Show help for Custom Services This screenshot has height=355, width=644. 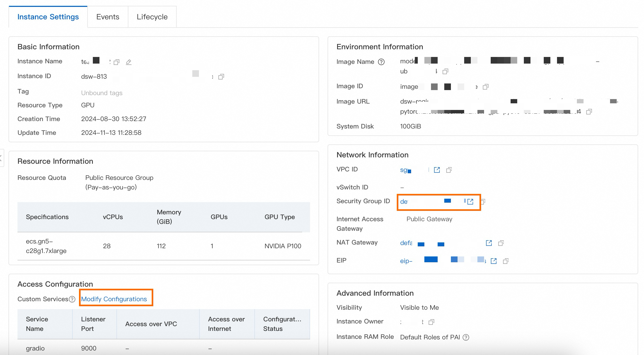72,299
